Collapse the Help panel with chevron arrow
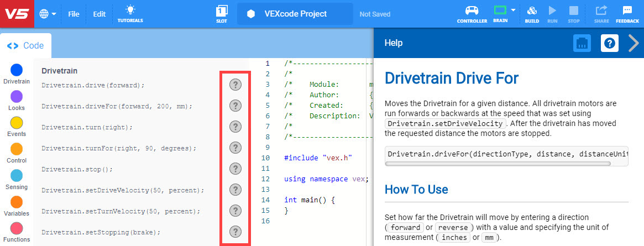This screenshot has height=246, width=644. coord(633,43)
